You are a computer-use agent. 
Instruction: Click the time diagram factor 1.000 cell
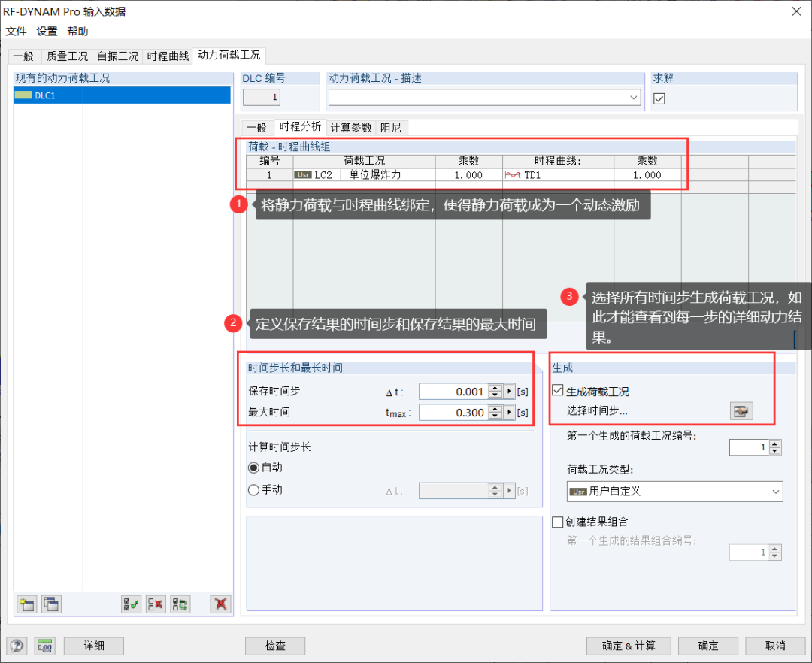647,175
